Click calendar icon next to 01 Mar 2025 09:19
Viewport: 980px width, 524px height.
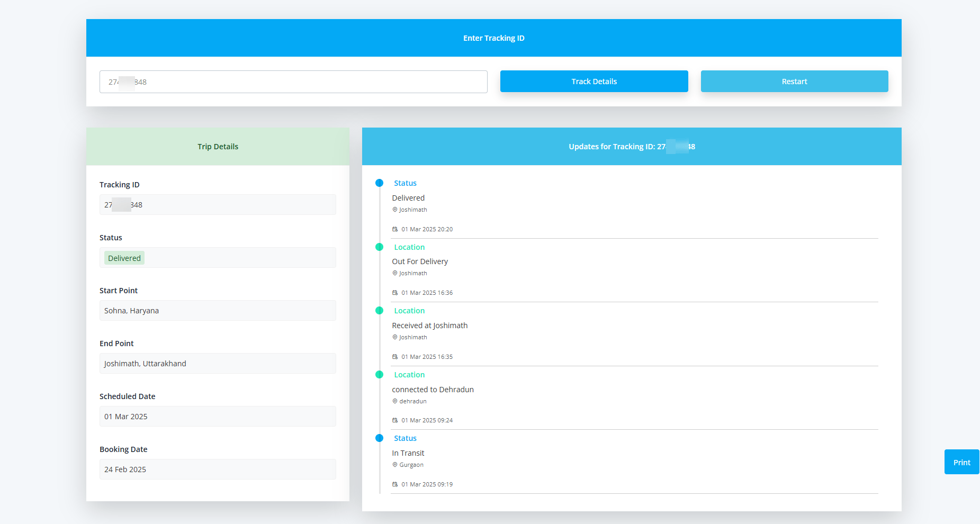click(x=395, y=484)
